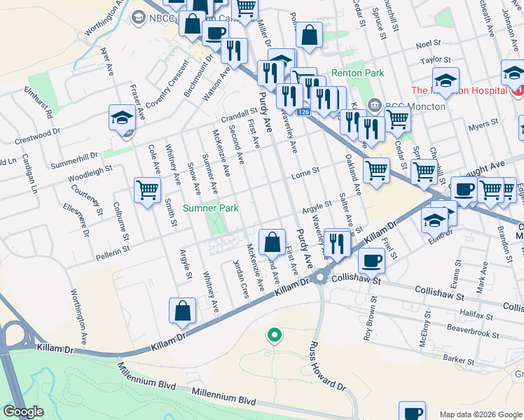Click the grocery cart marker near Oakland Ave
The image size is (524, 420).
pos(376,173)
